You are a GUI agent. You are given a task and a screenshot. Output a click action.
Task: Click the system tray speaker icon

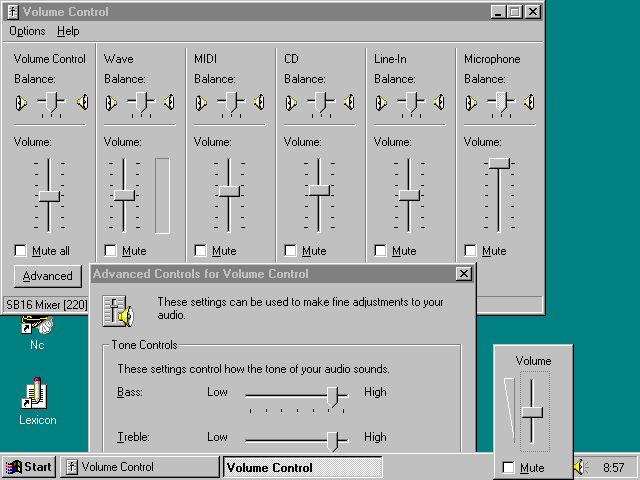pyautogui.click(x=581, y=467)
